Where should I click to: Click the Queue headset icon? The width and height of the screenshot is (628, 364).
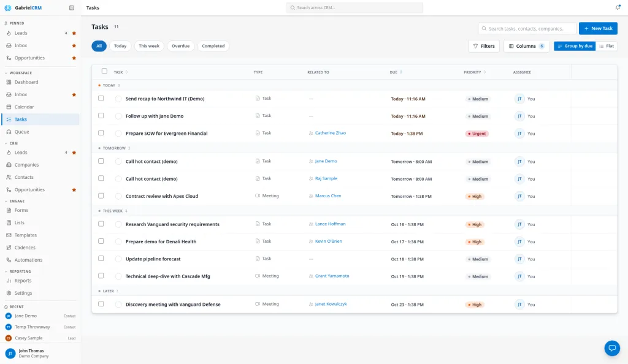click(9, 132)
